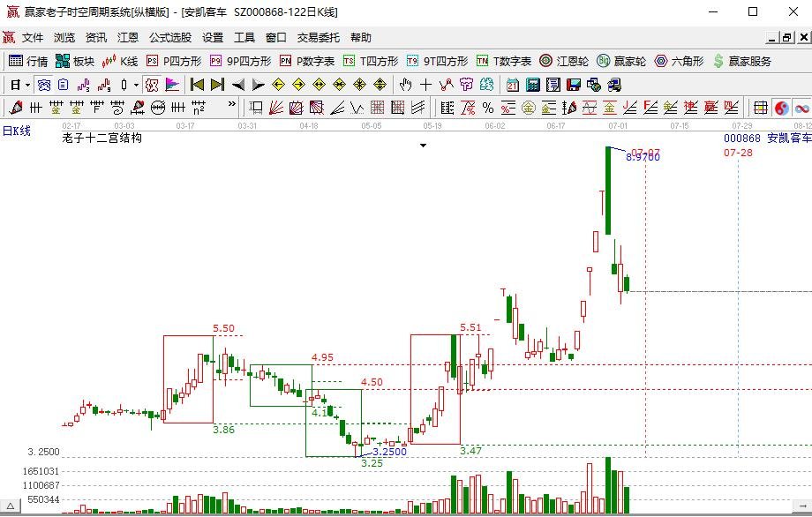812x517 pixels.
Task: Open the 工具 menu
Action: pos(244,37)
